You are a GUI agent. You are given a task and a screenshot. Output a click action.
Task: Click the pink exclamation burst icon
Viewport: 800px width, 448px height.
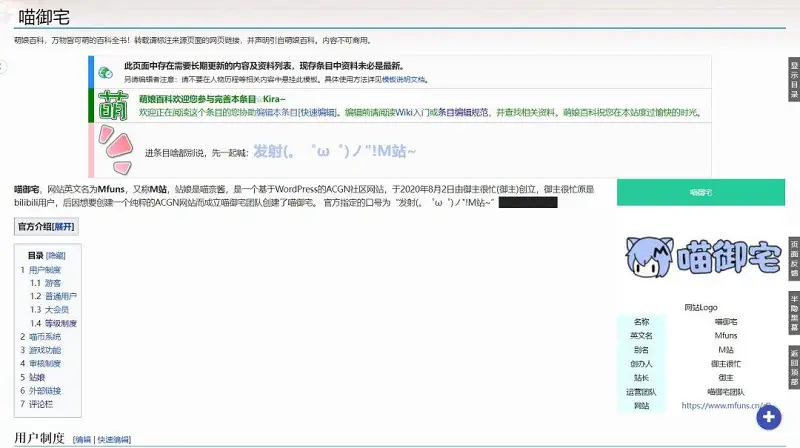[x=116, y=150]
